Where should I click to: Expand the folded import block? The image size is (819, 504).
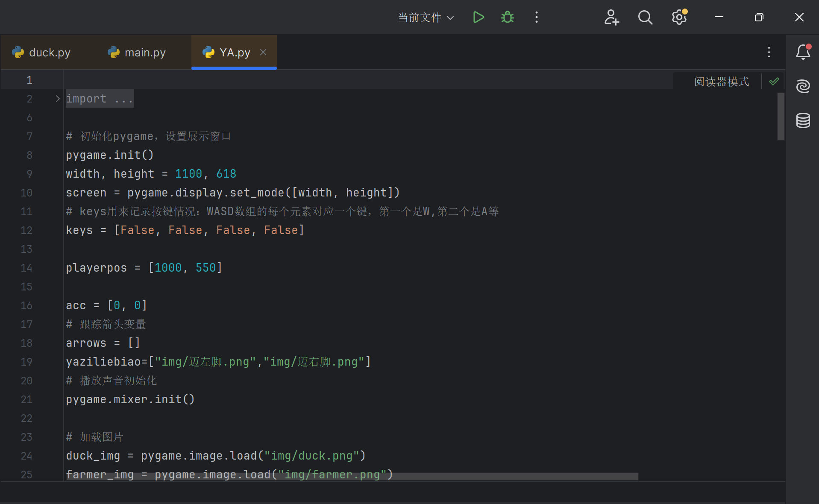click(58, 99)
